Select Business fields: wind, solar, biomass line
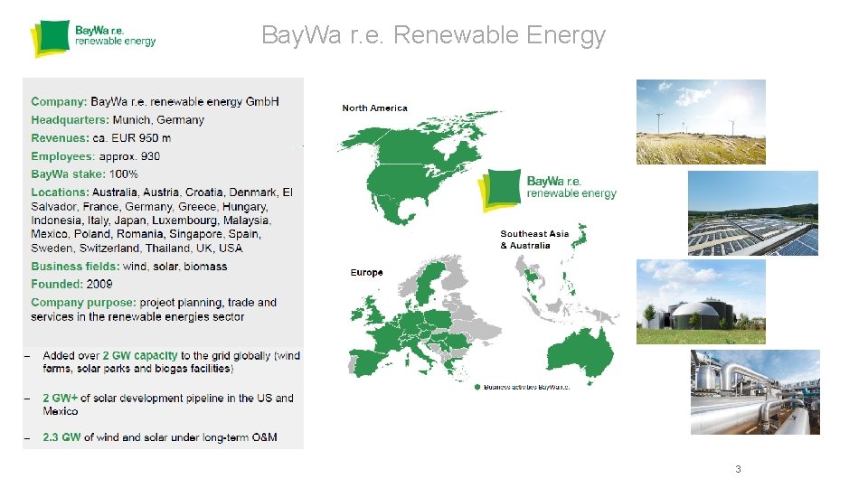This screenshot has height=488, width=868. 129,267
